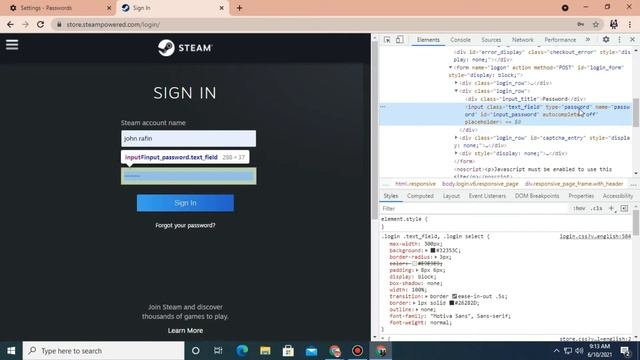The height and width of the screenshot is (360, 640).
Task: Open the browser profile avatar
Action: tap(613, 24)
